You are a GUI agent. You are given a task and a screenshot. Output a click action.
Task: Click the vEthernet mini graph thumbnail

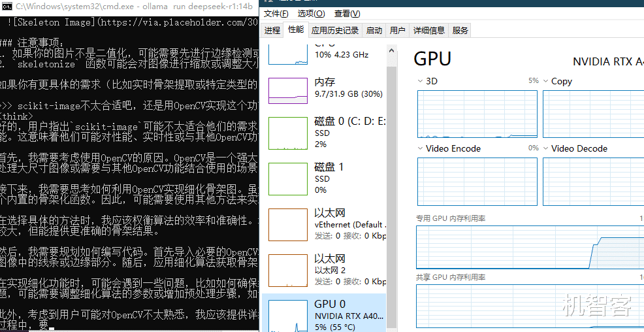coord(288,224)
